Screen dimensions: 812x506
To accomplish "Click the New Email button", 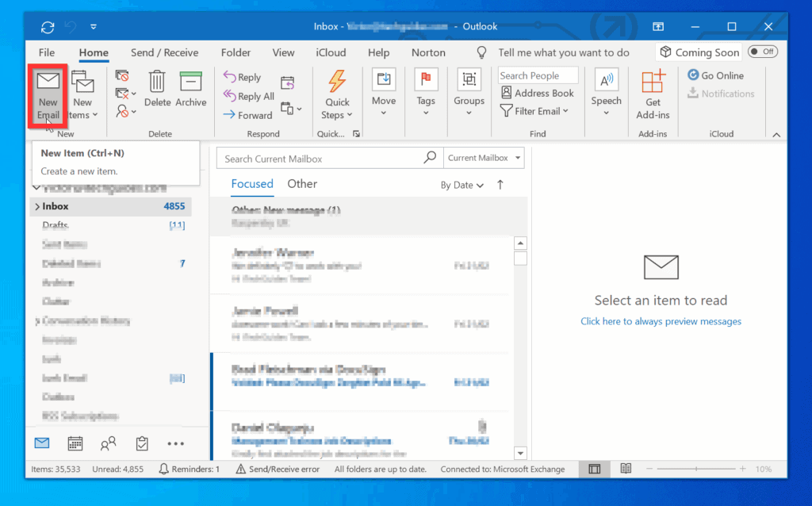I will tap(48, 95).
